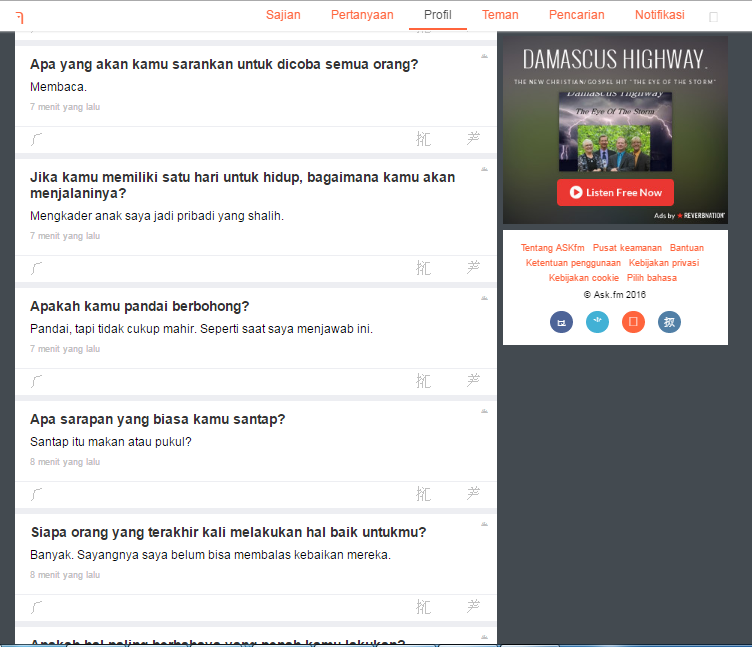Viewport: 752px width, 647px height.
Task: Click left share icon under 'Santap itu makan' answer
Action: point(36,494)
